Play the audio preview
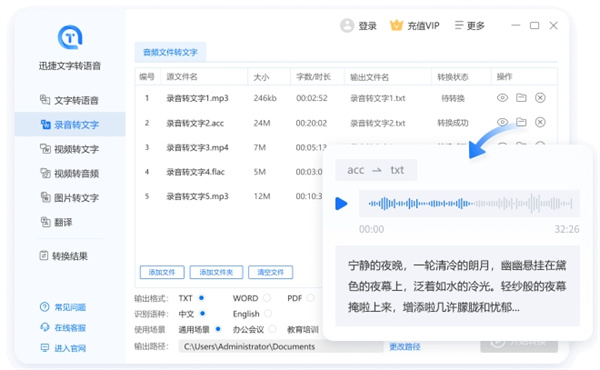Screen dimensions: 600x370 coord(341,204)
